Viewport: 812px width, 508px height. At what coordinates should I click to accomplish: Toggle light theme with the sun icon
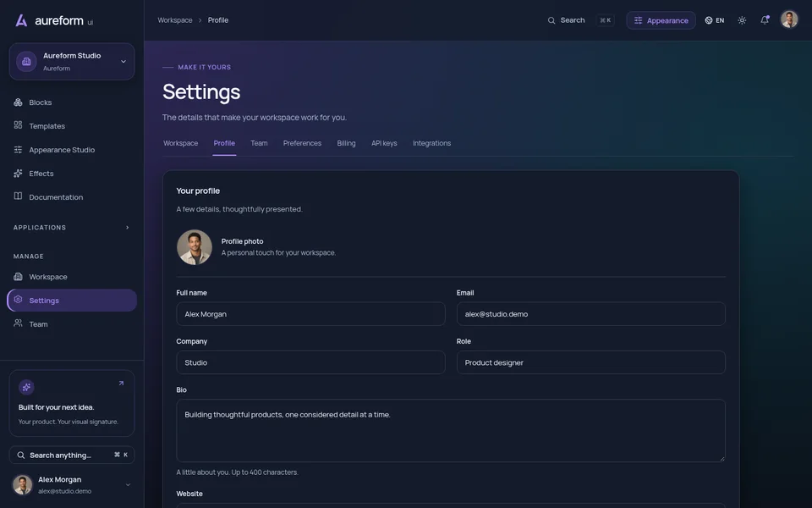coord(742,20)
